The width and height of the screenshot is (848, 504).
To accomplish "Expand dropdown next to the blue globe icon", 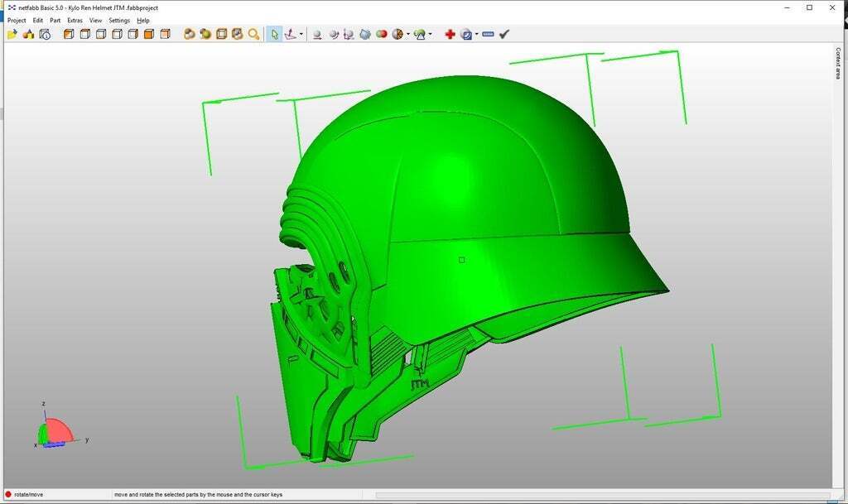I will point(477,35).
